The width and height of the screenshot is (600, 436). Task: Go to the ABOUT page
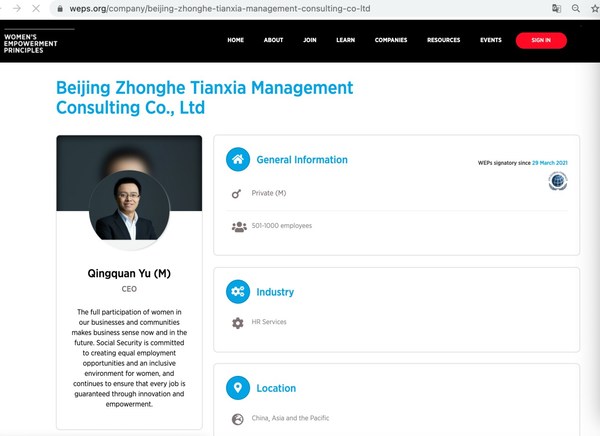coord(273,41)
